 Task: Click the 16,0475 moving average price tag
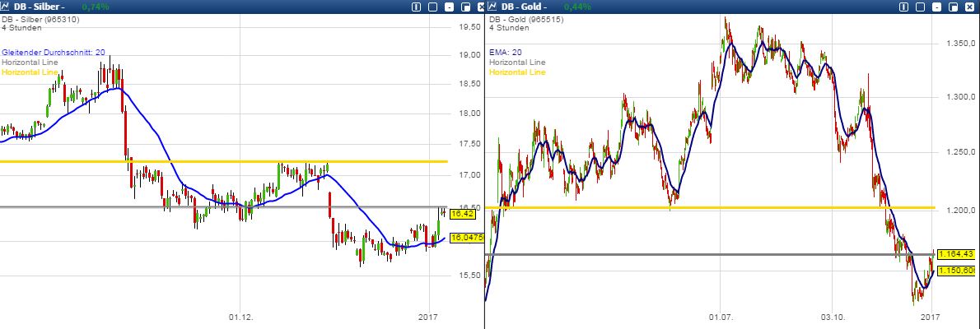point(467,238)
